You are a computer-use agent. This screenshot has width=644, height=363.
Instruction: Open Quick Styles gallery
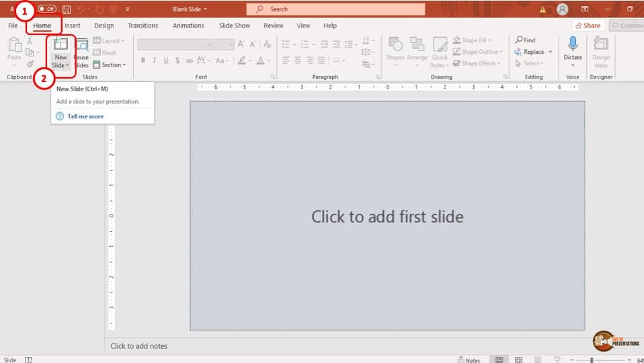(440, 52)
